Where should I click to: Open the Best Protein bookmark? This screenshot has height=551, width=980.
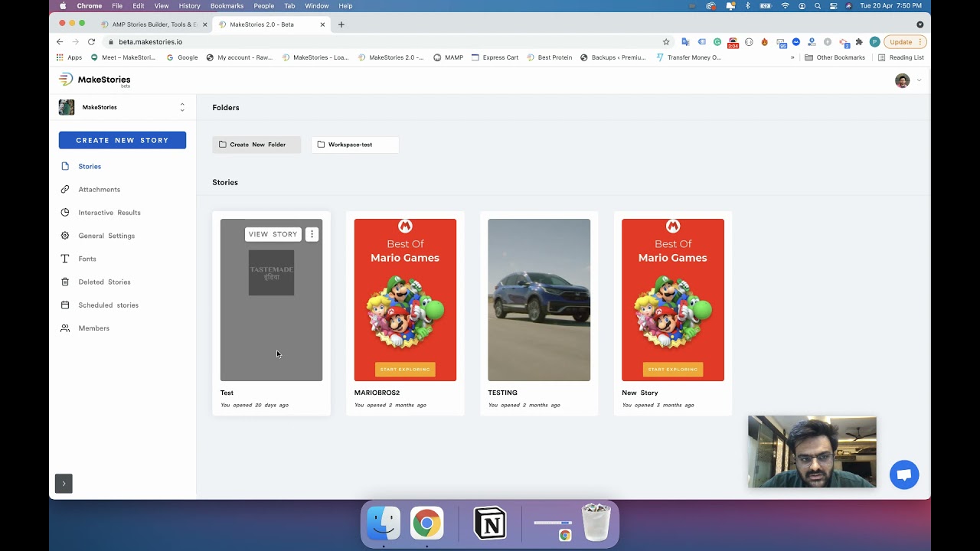point(550,57)
